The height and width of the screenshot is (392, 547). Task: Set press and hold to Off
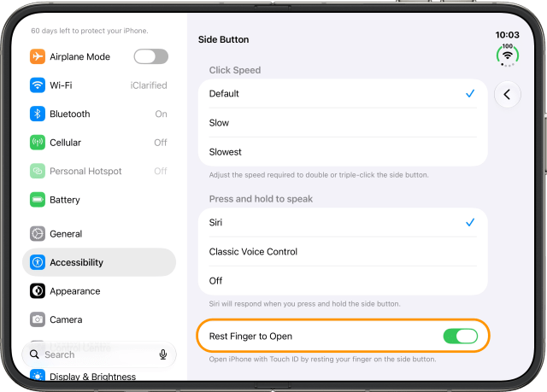[x=343, y=281]
